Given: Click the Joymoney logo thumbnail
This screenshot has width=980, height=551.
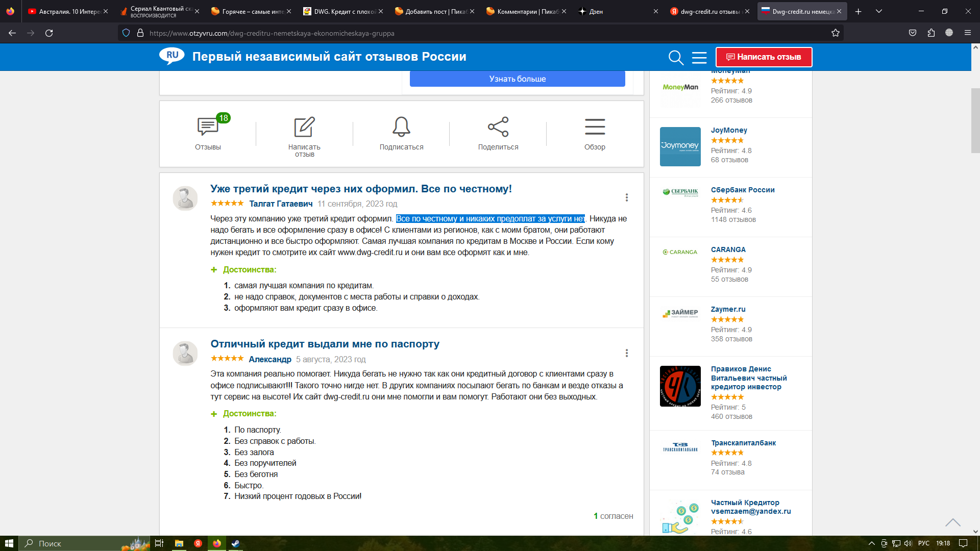Looking at the screenshot, I should click(x=680, y=146).
